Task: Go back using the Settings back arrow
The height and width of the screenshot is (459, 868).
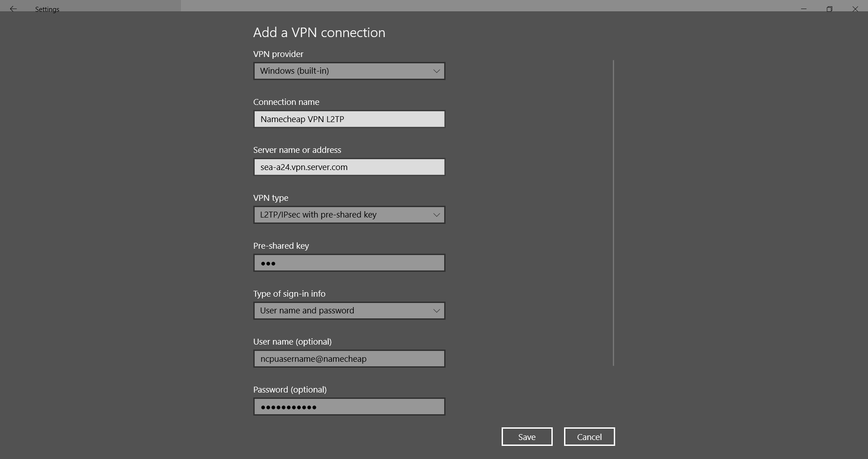Action: [x=13, y=9]
